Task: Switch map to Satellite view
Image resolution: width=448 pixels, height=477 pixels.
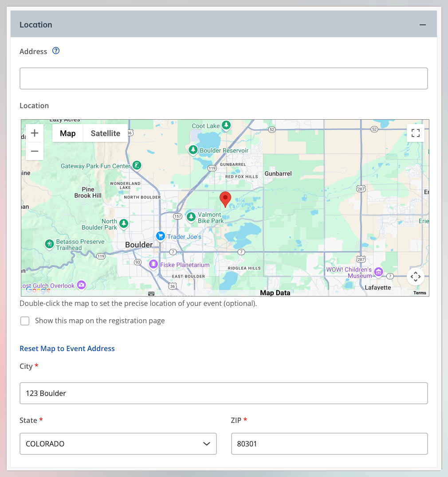Action: (x=105, y=133)
